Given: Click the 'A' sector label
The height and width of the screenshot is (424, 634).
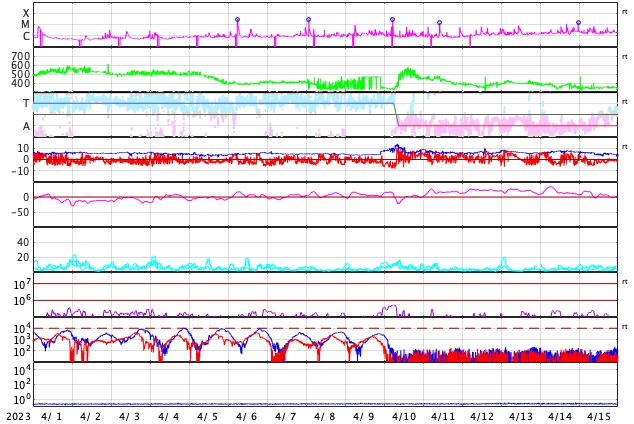Looking at the screenshot, I should tap(26, 127).
